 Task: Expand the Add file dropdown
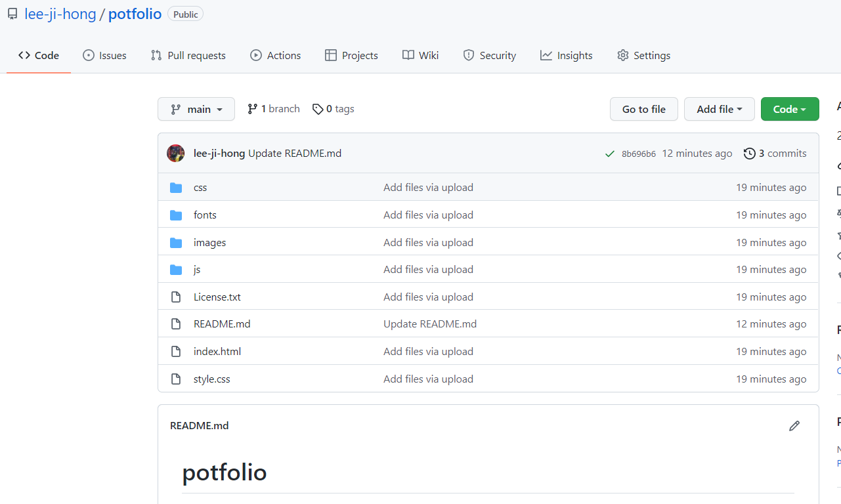click(720, 109)
